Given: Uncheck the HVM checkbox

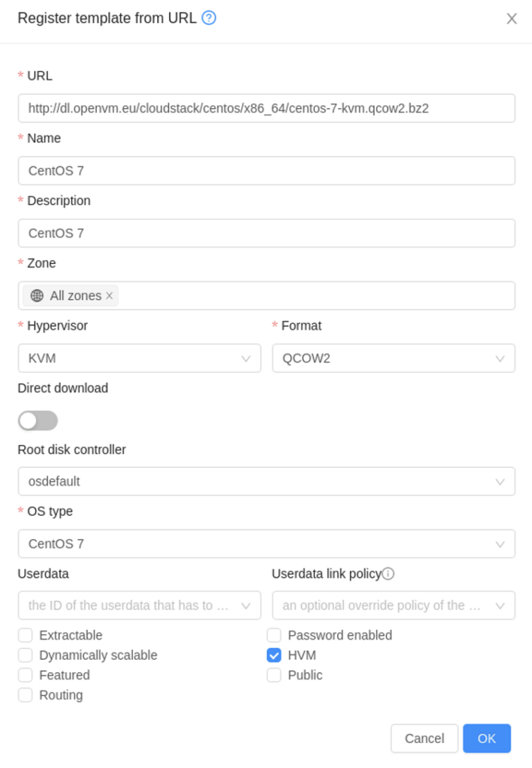Looking at the screenshot, I should click(x=274, y=655).
